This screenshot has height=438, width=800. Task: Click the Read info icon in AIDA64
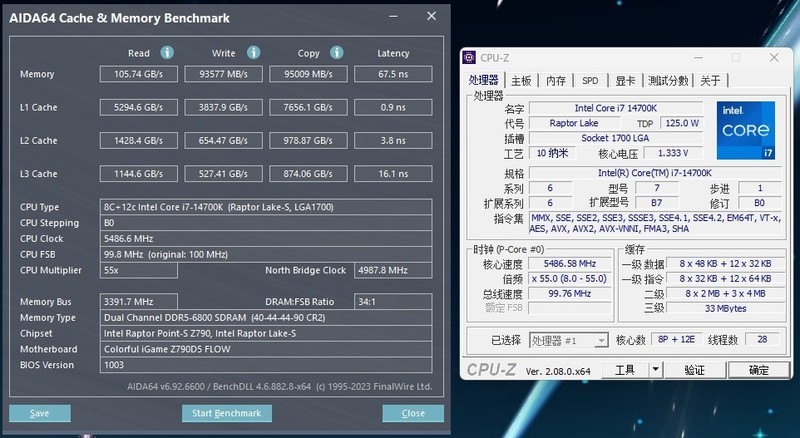pos(167,52)
